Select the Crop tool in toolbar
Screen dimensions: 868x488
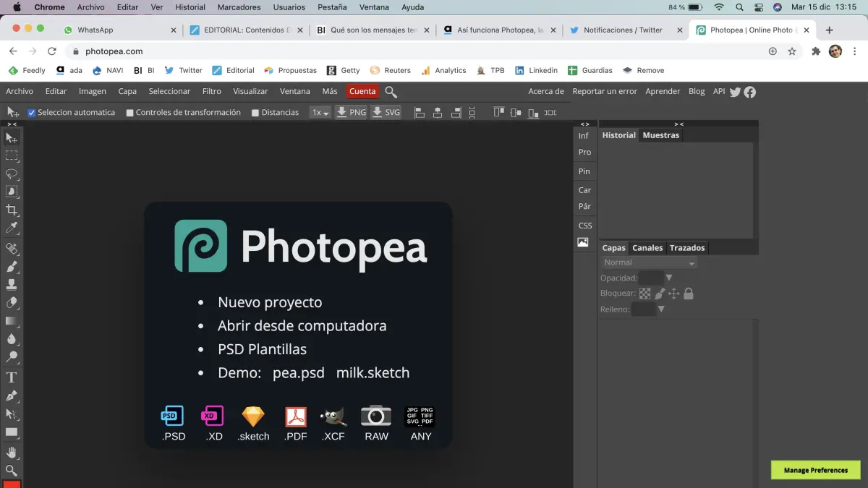tap(12, 210)
